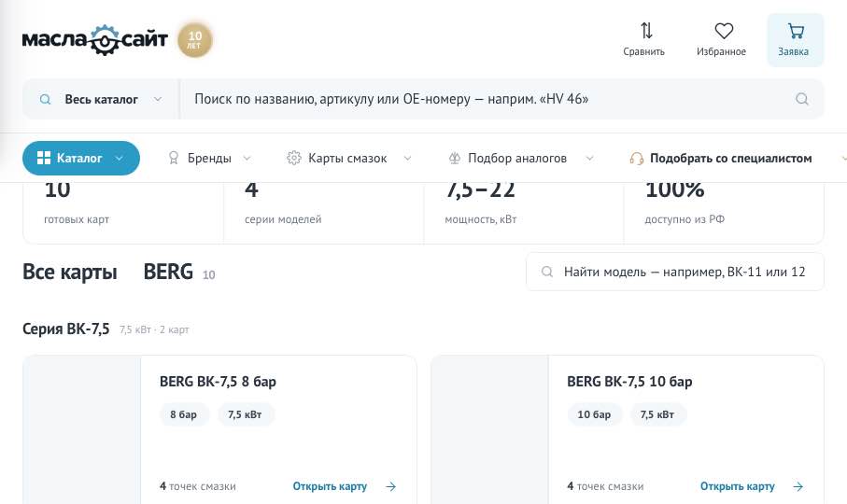Click the 7,5 кВт · 2 карт subtitle
This screenshot has height=504, width=847.
[x=154, y=329]
